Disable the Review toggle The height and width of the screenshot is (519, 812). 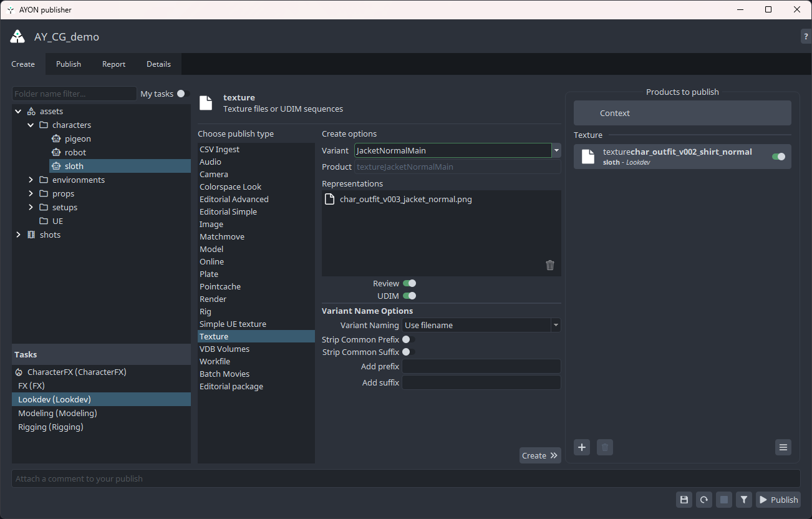[x=409, y=283]
